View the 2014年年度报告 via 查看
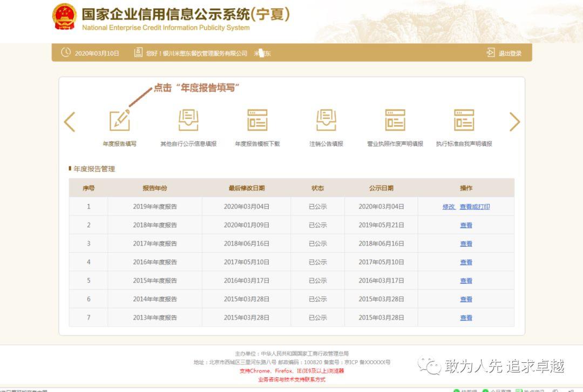Image resolution: width=583 pixels, height=392 pixels. point(466,299)
